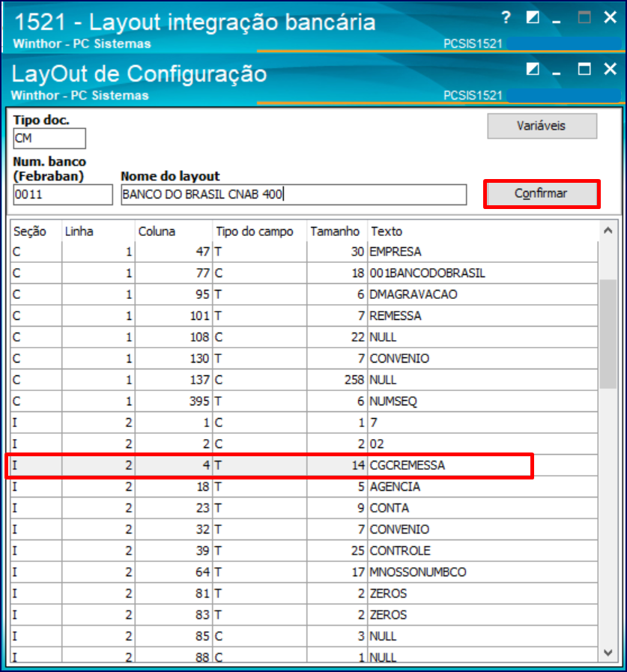Click the Variáveis button
This screenshot has width=627, height=672.
(542, 126)
